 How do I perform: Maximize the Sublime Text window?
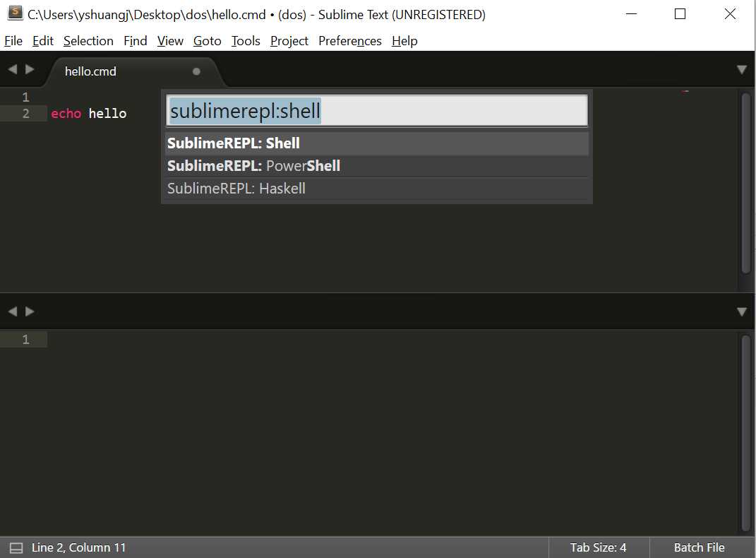[x=680, y=14]
